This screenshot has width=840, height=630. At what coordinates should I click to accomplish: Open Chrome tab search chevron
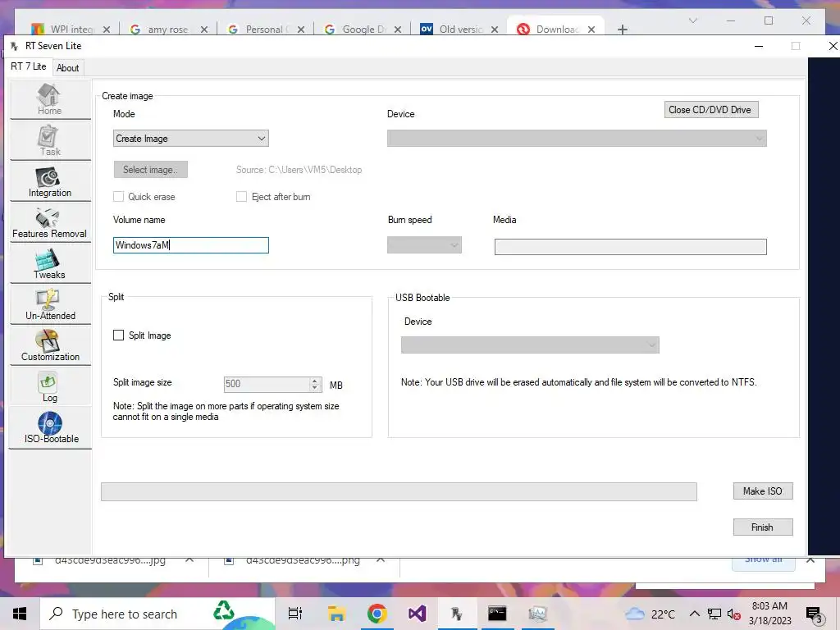point(692,21)
